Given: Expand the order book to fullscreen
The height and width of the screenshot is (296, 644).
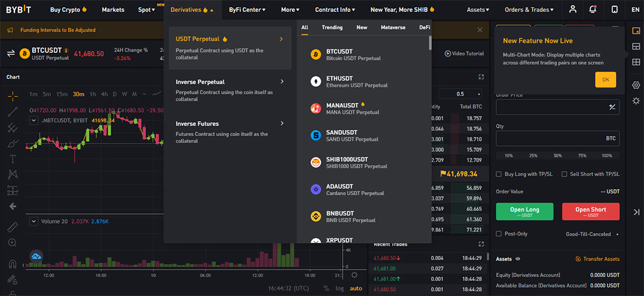Looking at the screenshot, I should tap(481, 77).
